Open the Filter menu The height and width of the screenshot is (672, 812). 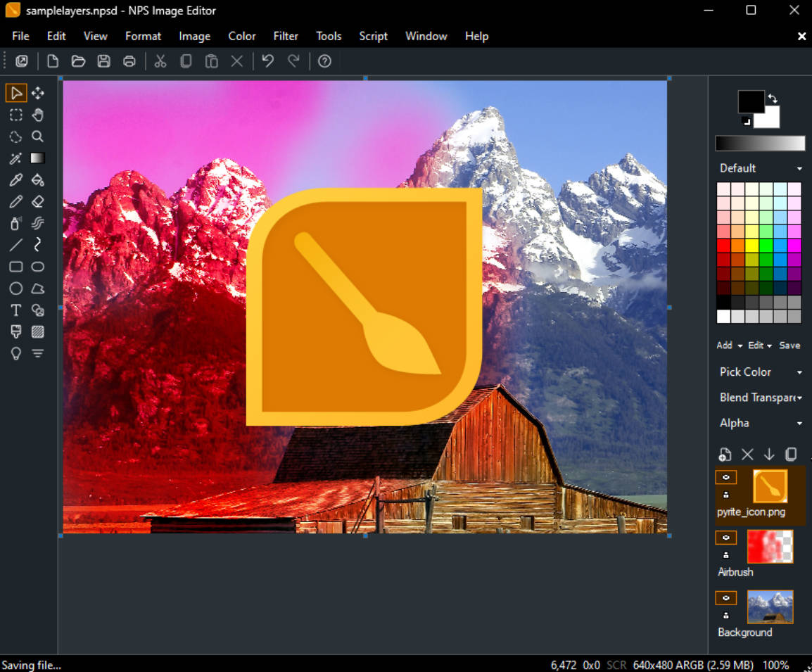pyautogui.click(x=286, y=37)
